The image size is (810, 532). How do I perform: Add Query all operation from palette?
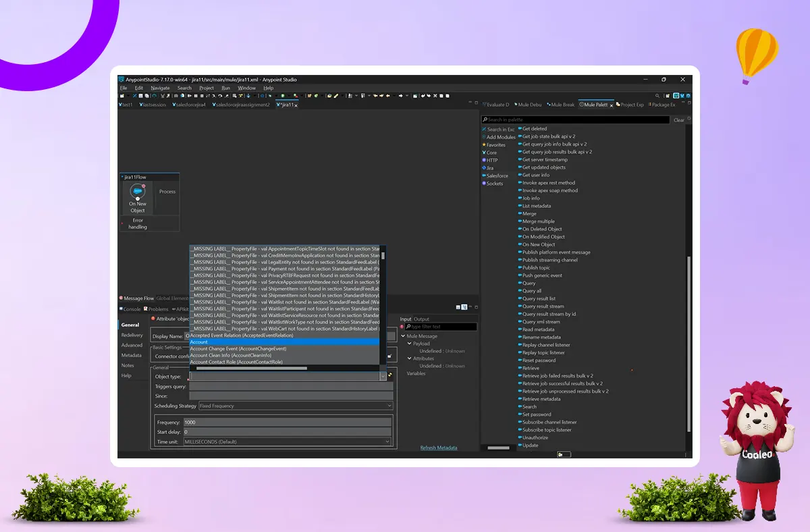coord(531,291)
